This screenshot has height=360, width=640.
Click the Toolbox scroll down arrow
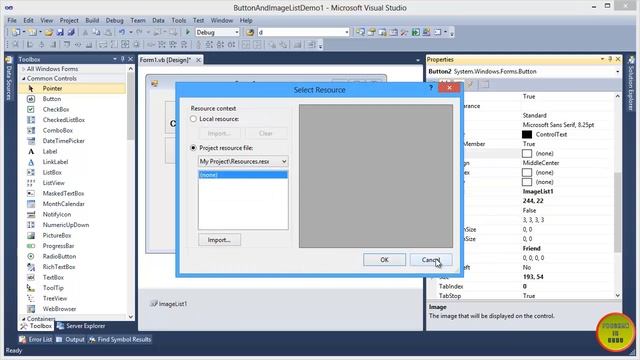tap(131, 317)
